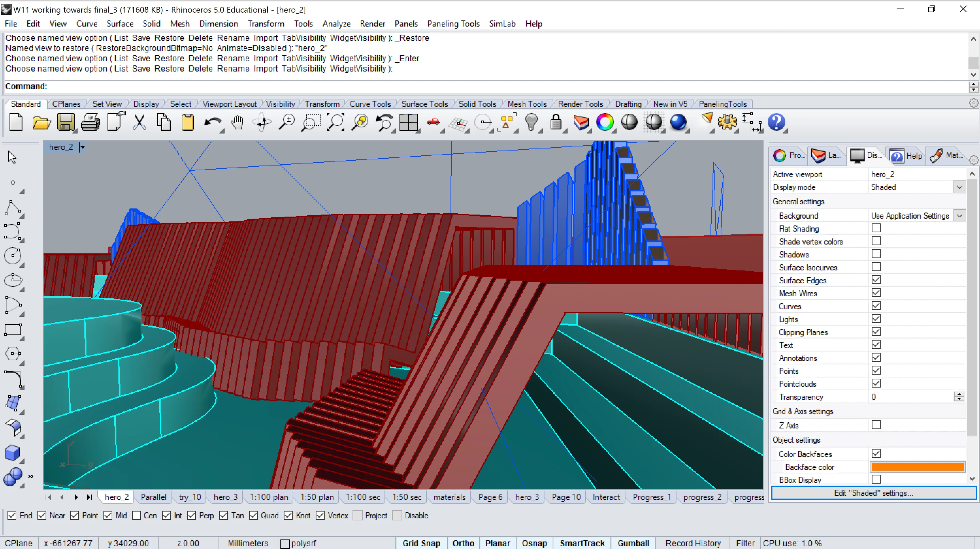Open the Display mode dropdown

960,187
